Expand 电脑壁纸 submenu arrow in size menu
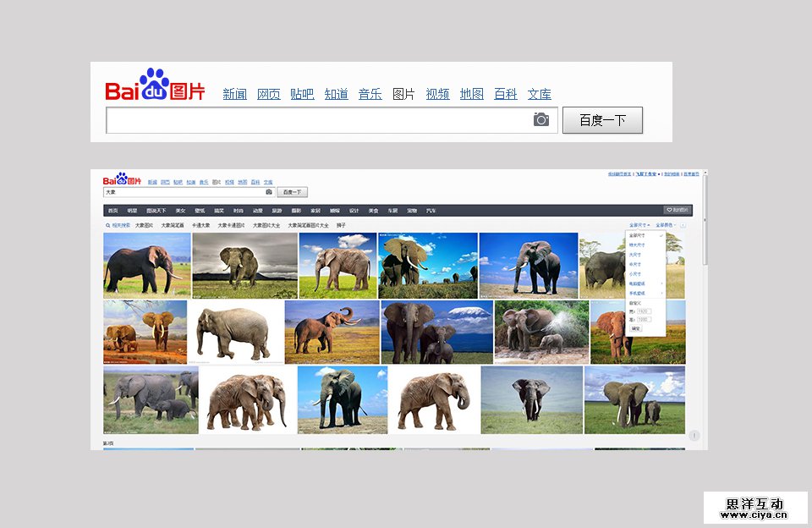812x528 pixels. coord(661,283)
